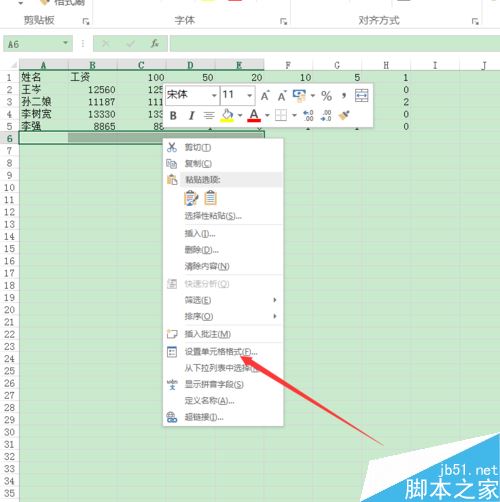This screenshot has height=502, width=500.
Task: Choose 超链接(I)... menu entry
Action: [223, 417]
